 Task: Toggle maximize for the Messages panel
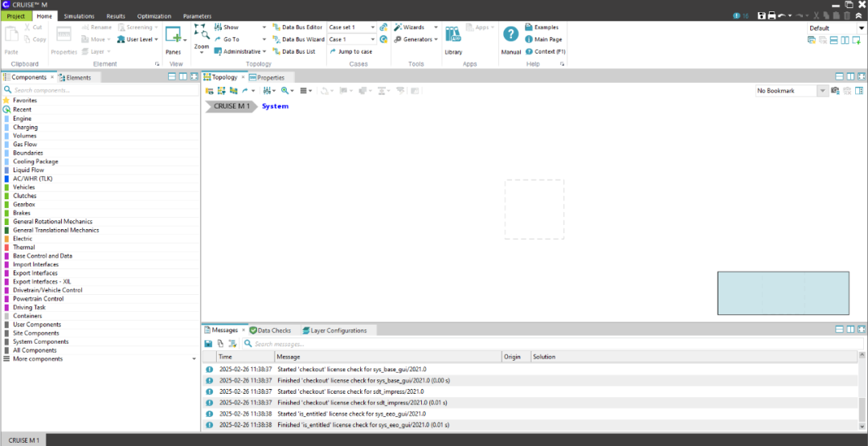coord(861,329)
